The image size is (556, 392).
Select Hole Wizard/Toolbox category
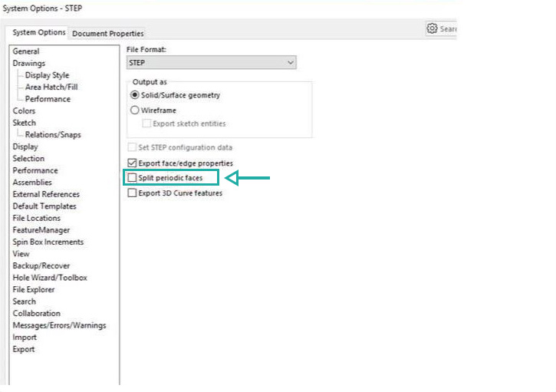pos(50,278)
